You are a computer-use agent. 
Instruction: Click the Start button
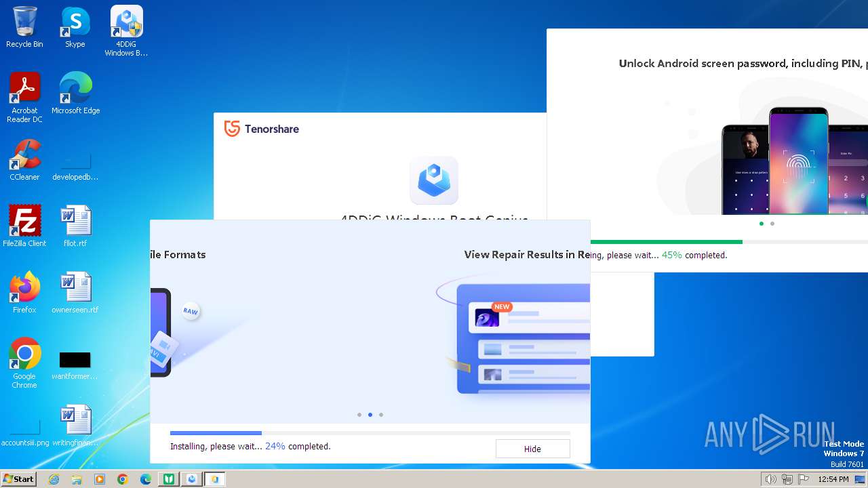tap(19, 479)
